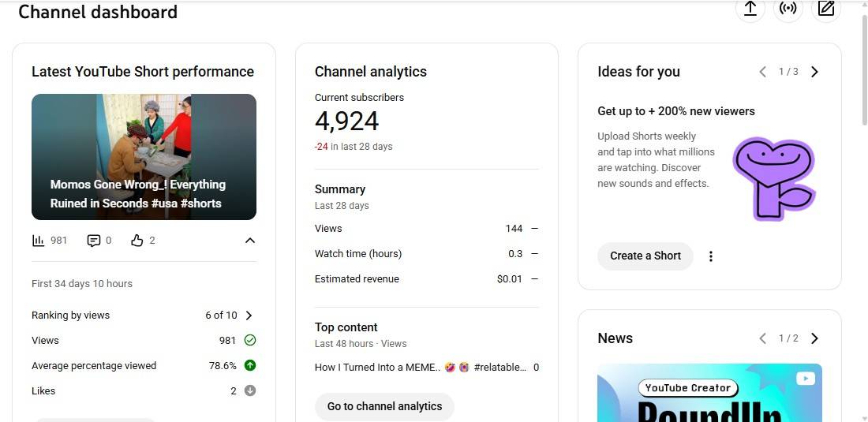Click Go to channel analytics button
Screen dimensions: 868x422
click(384, 406)
